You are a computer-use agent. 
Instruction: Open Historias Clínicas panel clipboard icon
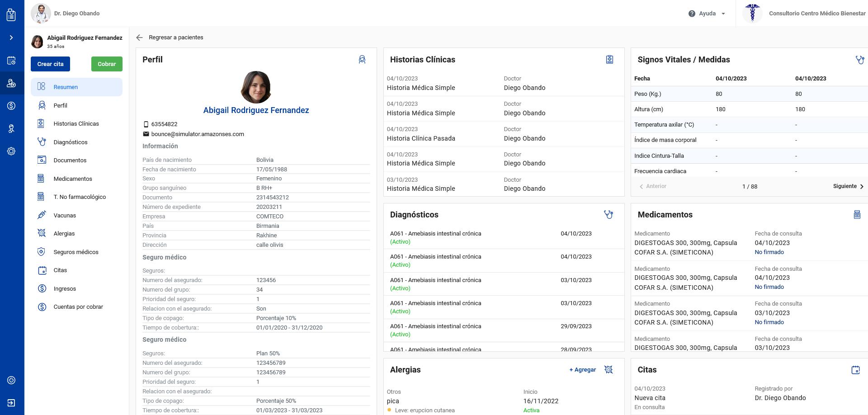click(609, 60)
